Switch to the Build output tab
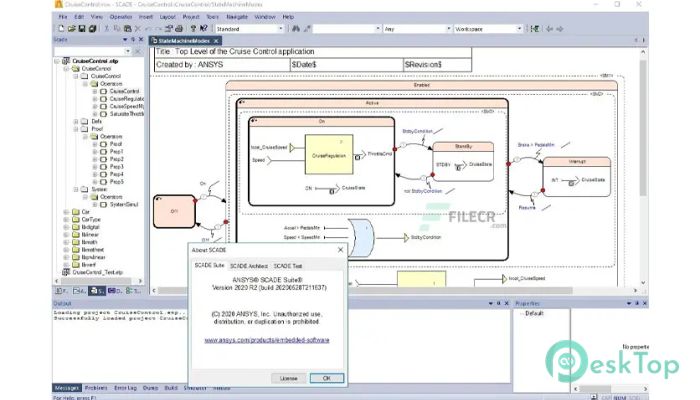The height and width of the screenshot is (400, 700). coord(171,388)
